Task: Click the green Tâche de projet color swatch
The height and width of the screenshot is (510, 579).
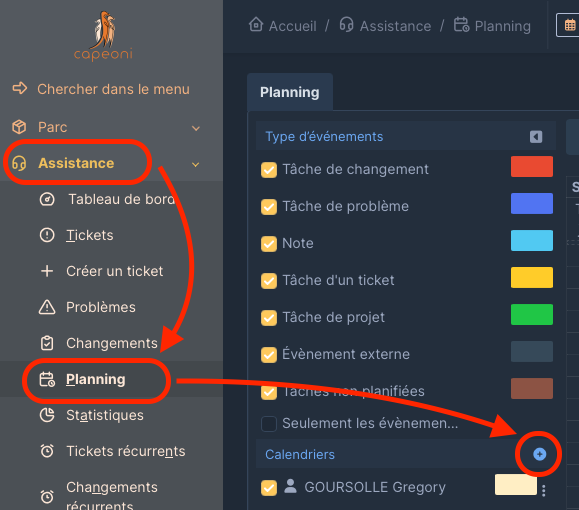Action: tap(532, 315)
